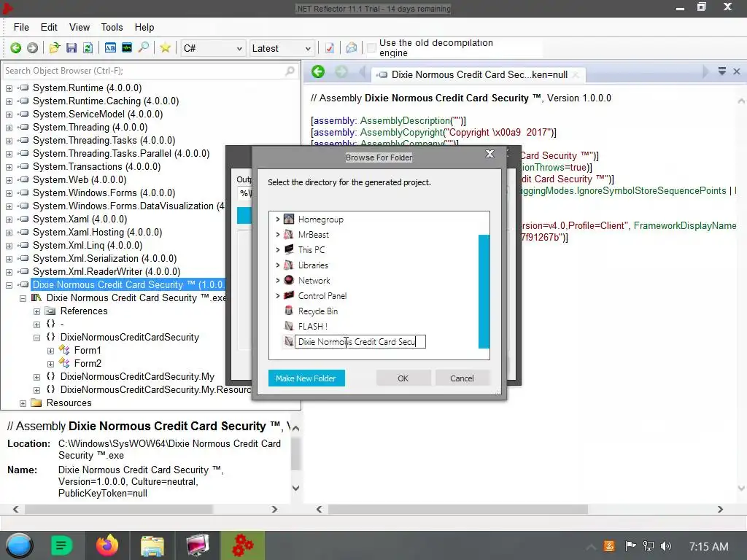Image resolution: width=747 pixels, height=560 pixels.
Task: Click the Make New Folder button
Action: pyautogui.click(x=306, y=378)
